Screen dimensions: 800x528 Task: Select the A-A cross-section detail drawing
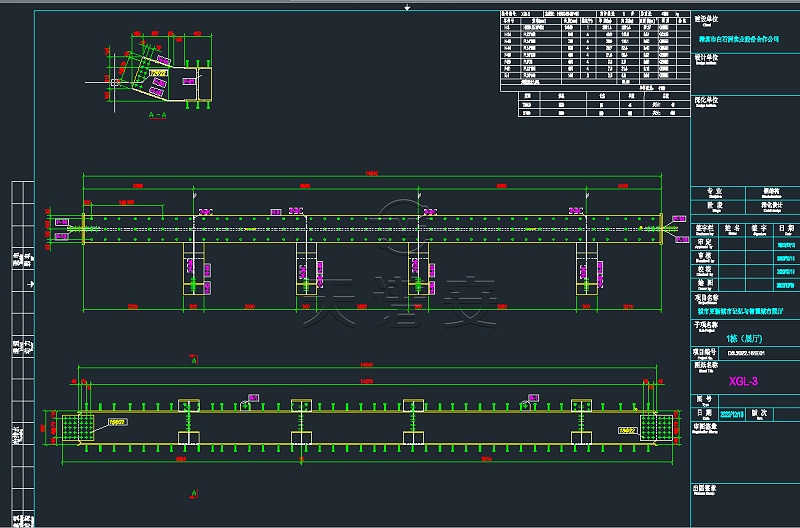click(x=160, y=73)
